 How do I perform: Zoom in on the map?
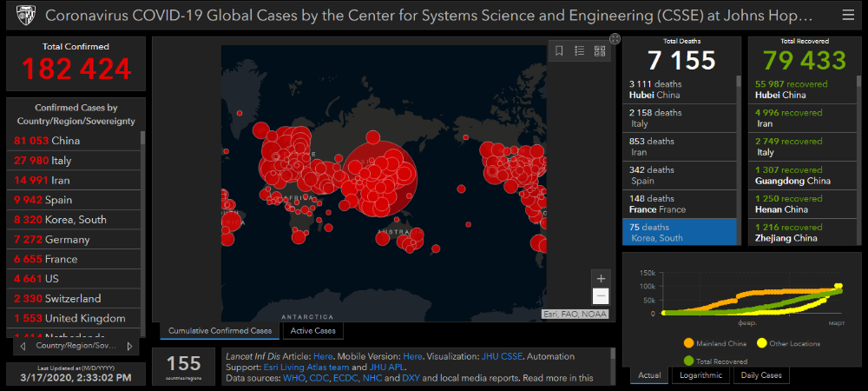[601, 279]
